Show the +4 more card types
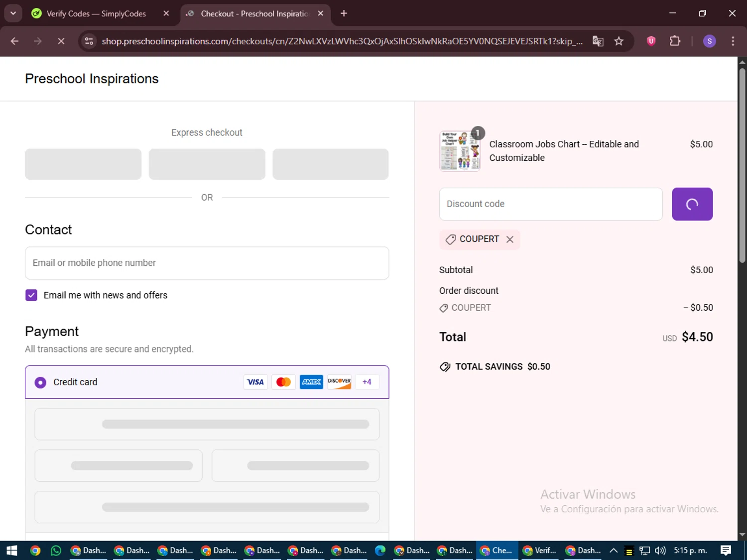The width and height of the screenshot is (747, 560). click(x=367, y=382)
